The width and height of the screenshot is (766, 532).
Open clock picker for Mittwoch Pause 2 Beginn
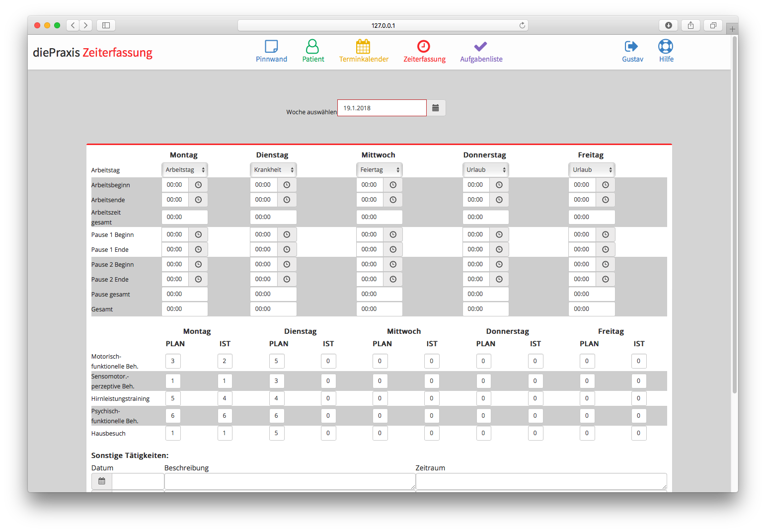point(393,264)
